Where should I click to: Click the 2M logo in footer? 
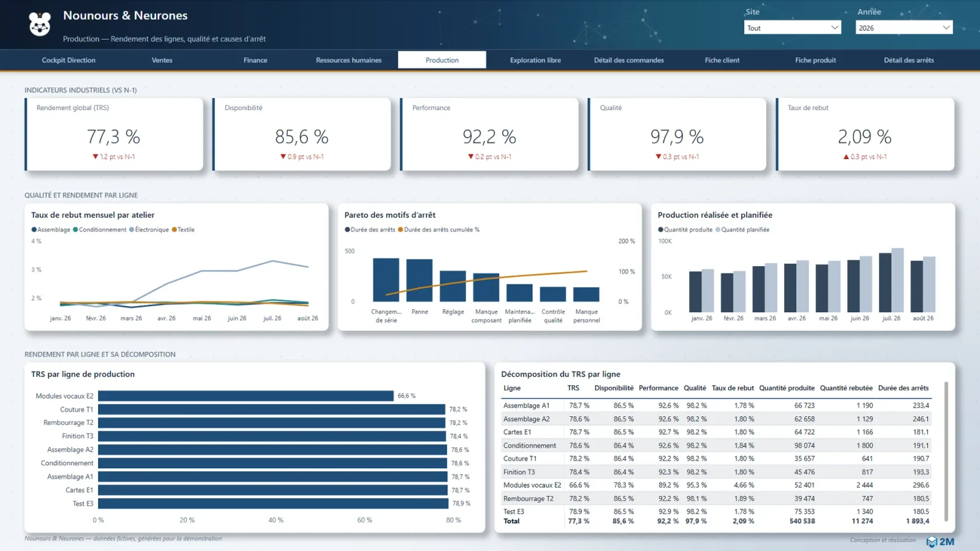pos(940,541)
